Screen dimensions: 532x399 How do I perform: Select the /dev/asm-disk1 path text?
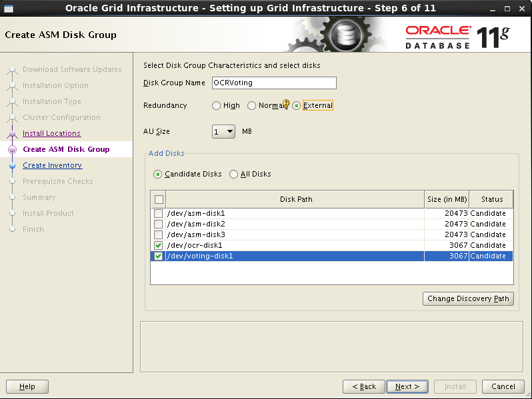(196, 213)
